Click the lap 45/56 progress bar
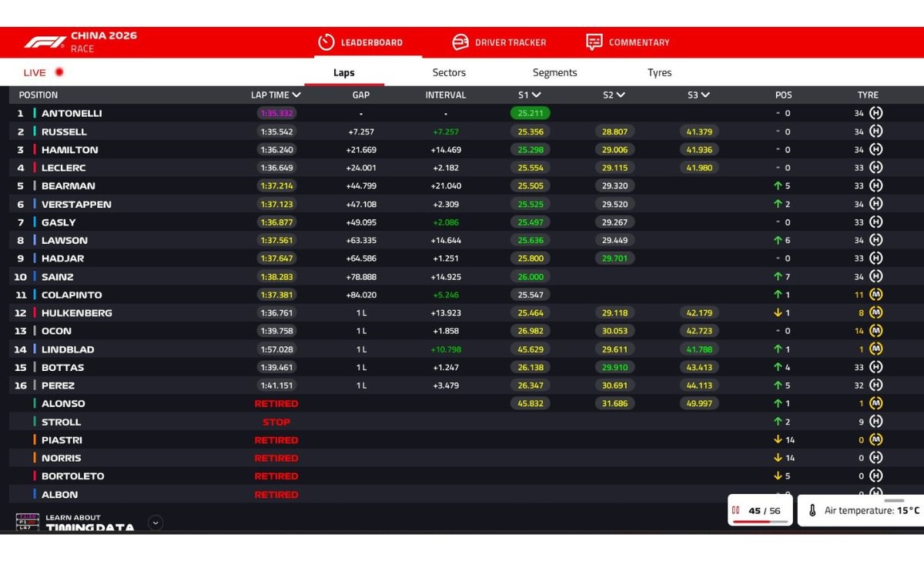The image size is (924, 561). [760, 522]
